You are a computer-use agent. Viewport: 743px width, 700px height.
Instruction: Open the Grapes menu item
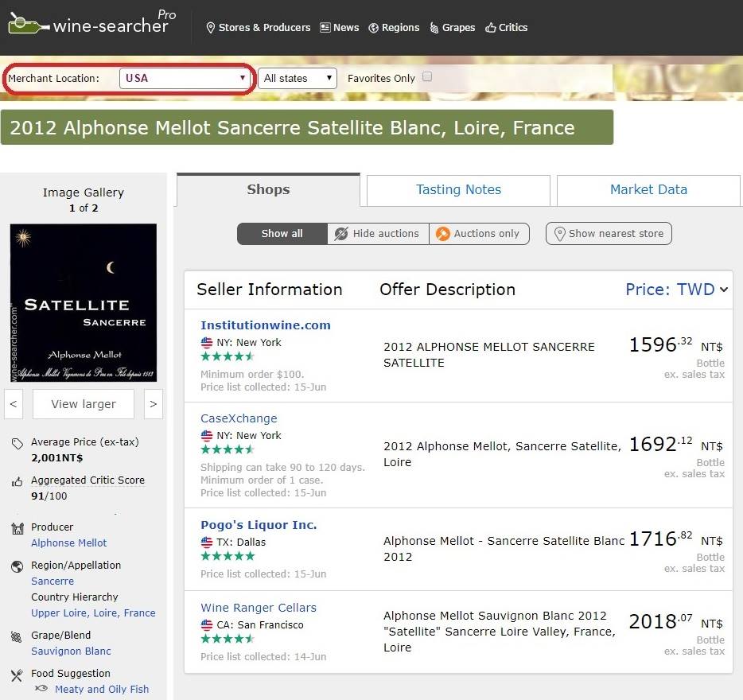click(452, 28)
